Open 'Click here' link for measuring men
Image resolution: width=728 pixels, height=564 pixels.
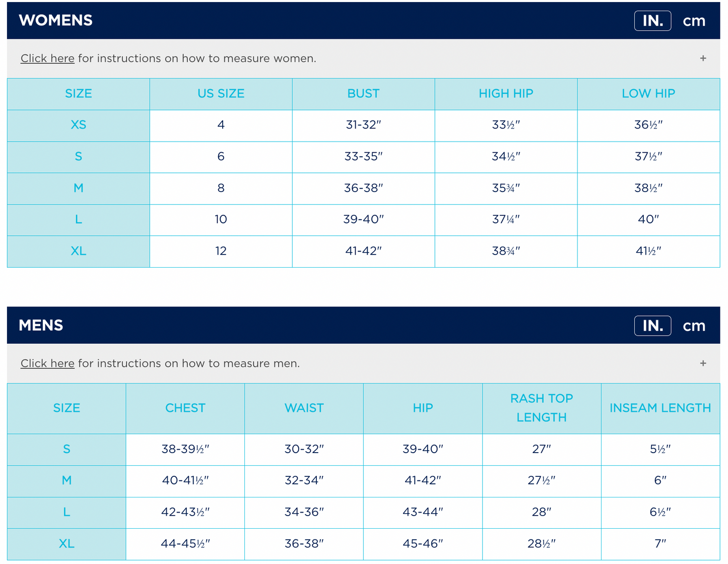coord(47,363)
